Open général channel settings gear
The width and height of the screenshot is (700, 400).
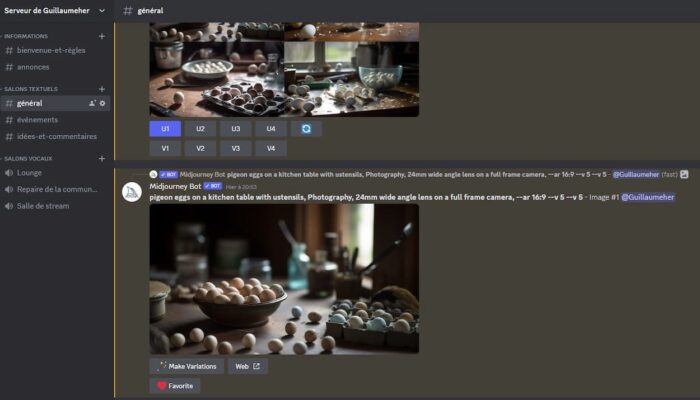pos(103,103)
